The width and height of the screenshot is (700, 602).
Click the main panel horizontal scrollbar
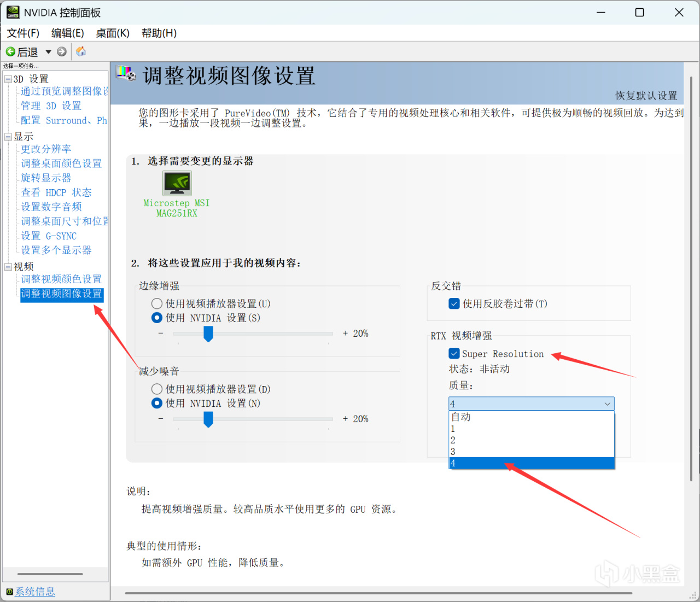tap(378, 593)
